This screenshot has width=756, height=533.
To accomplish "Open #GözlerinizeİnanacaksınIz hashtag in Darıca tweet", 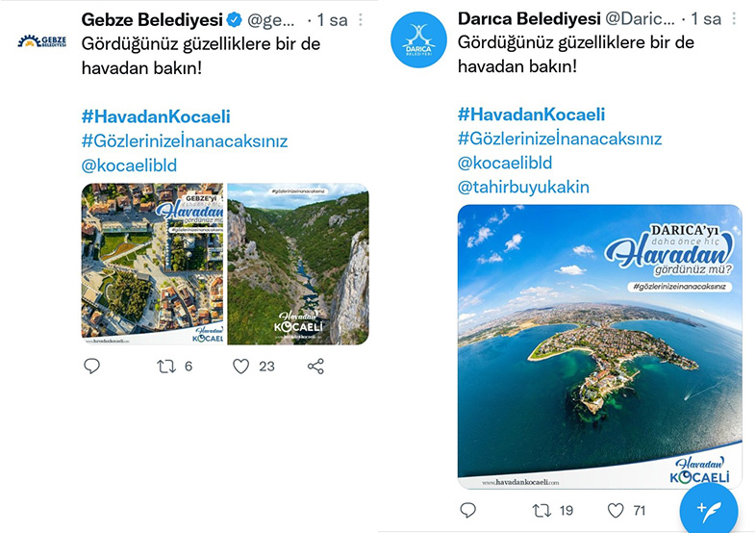I will point(559,139).
